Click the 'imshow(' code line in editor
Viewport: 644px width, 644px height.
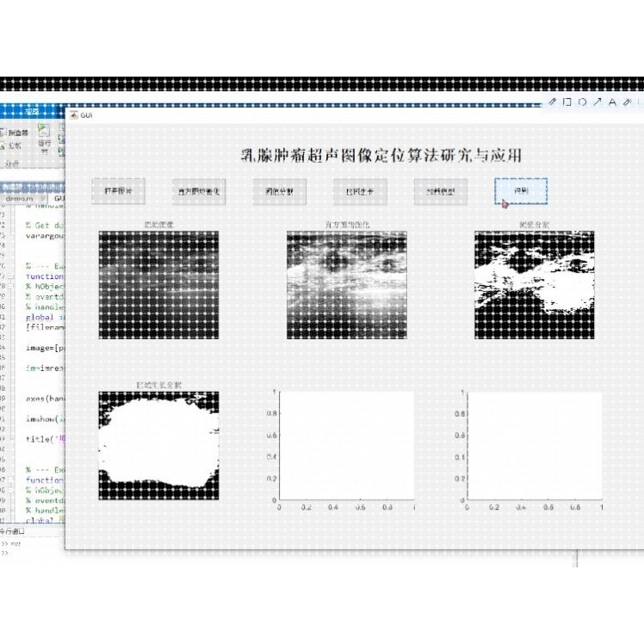(45, 419)
